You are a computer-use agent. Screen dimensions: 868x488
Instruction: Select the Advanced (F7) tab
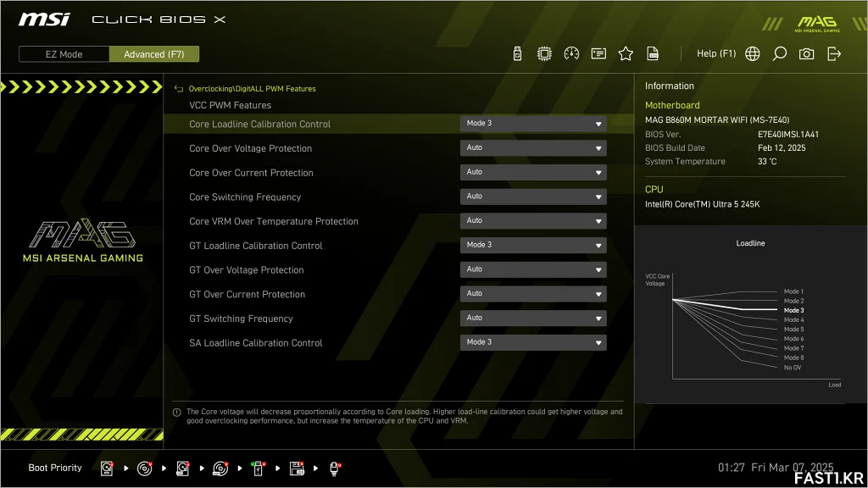click(154, 54)
